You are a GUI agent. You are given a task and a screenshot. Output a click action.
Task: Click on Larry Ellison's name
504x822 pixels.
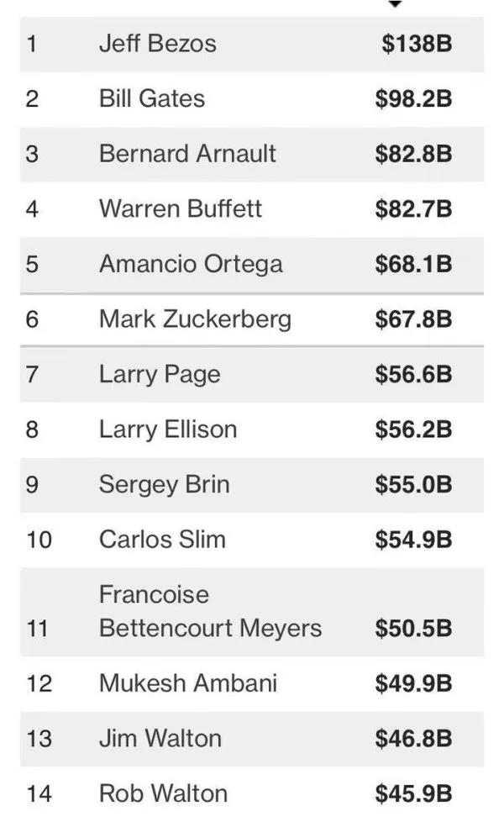point(168,429)
